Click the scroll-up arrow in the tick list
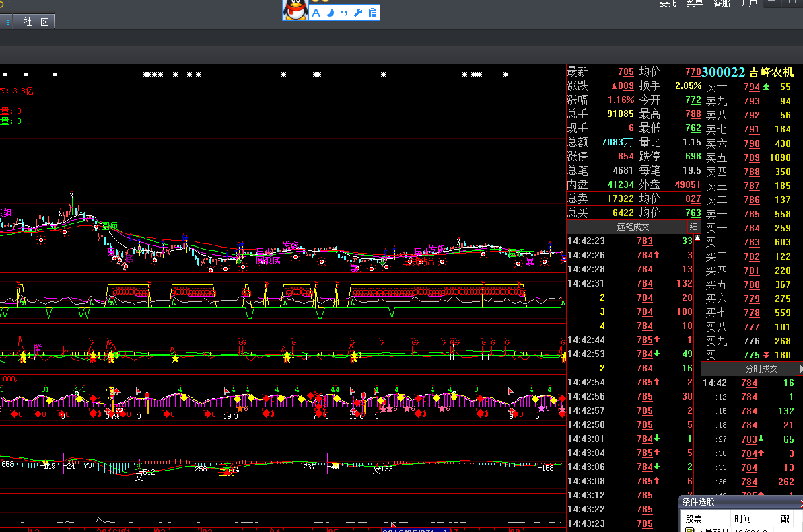 (697, 238)
